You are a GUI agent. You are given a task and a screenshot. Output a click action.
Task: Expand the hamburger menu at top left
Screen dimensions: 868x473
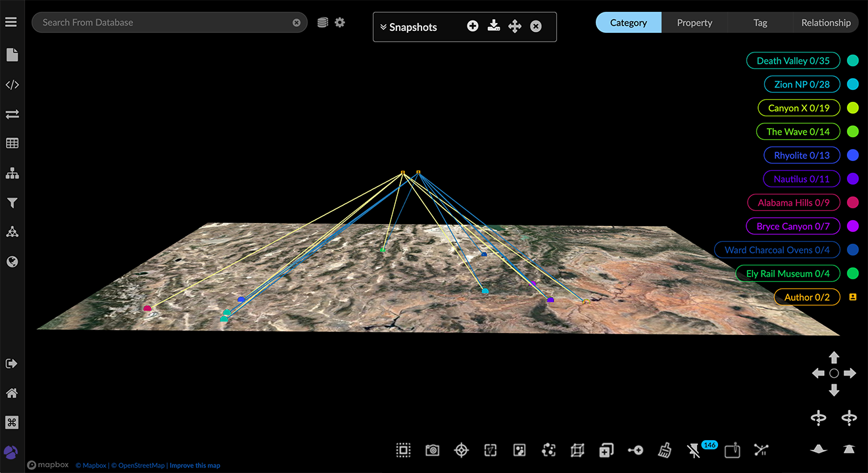11,21
